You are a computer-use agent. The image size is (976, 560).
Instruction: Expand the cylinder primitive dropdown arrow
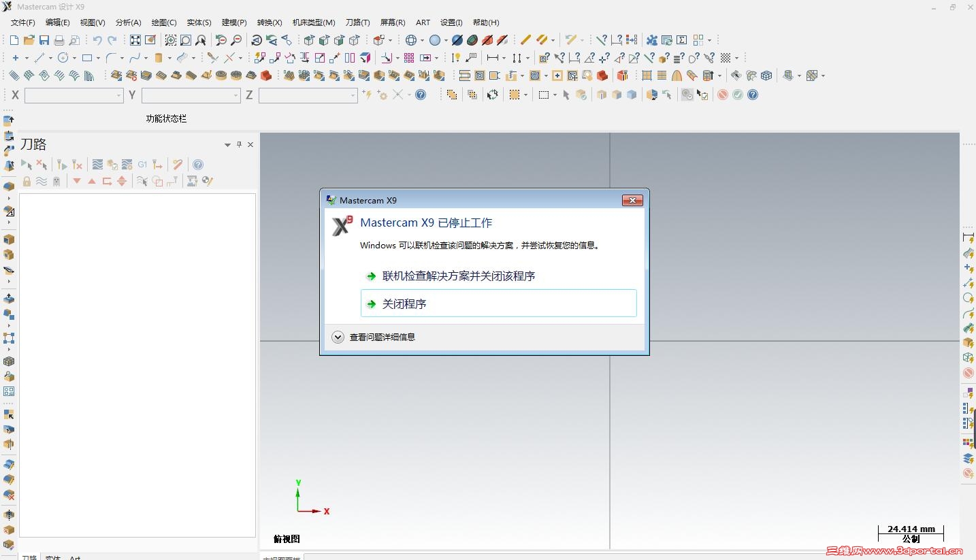coord(169,58)
